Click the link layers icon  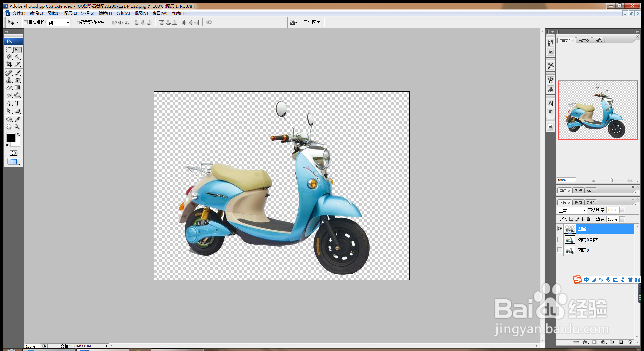click(576, 342)
